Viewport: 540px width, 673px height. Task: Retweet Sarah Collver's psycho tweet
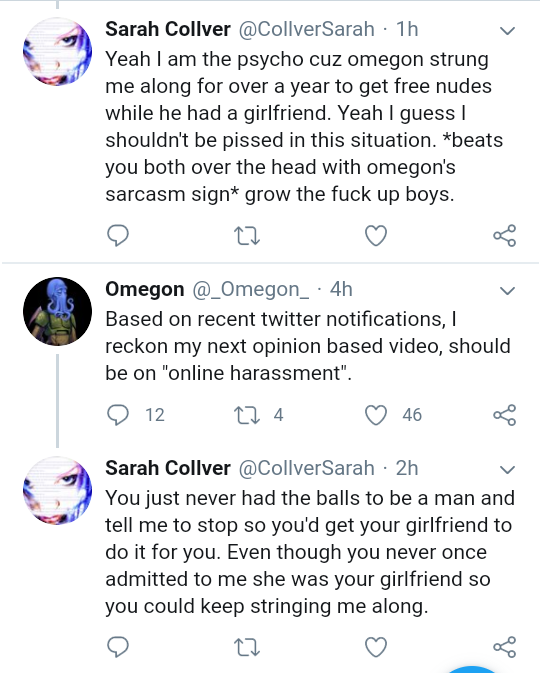point(247,236)
